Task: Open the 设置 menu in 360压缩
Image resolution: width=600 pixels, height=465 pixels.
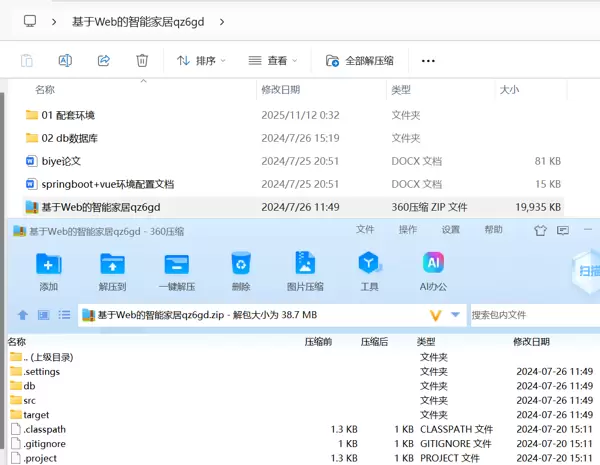Action: coord(451,230)
